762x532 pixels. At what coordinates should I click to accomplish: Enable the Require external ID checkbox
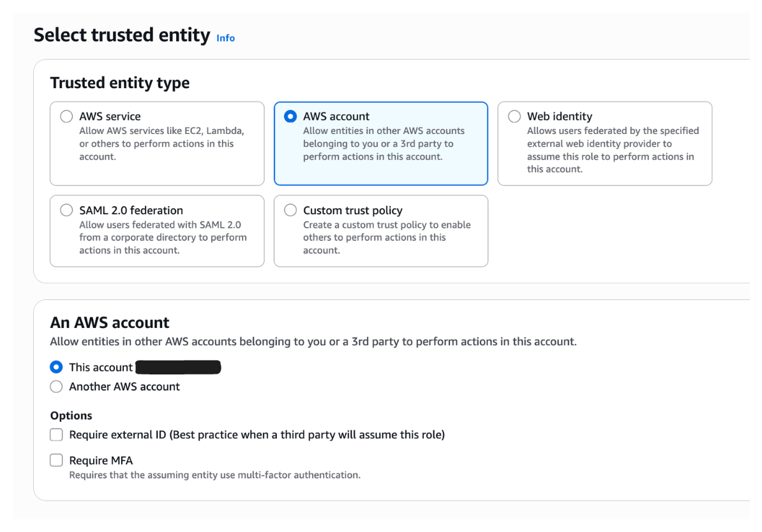point(56,434)
